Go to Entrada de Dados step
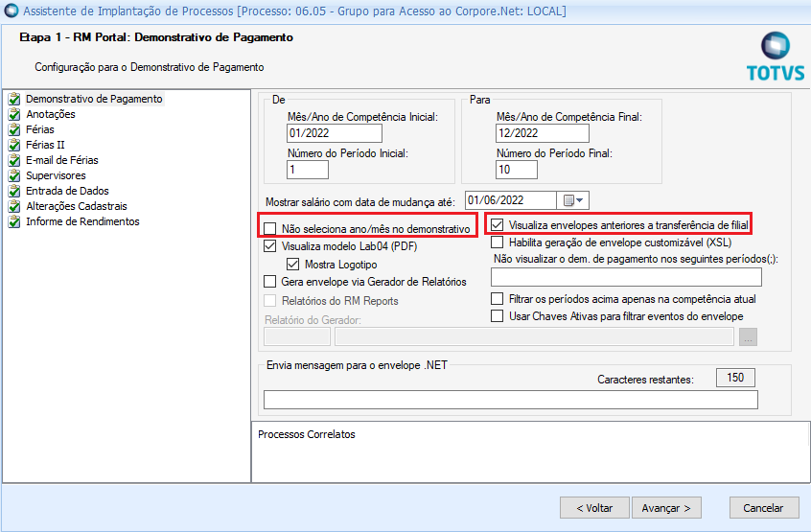Viewport: 811px width, 532px height. click(x=67, y=191)
